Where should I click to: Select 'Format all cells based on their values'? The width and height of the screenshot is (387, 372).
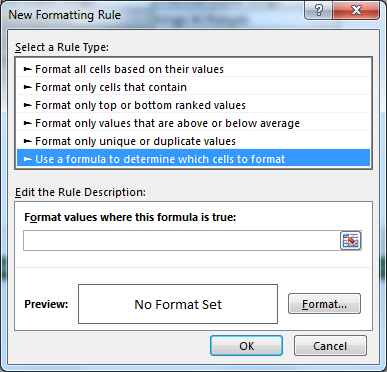[193, 69]
